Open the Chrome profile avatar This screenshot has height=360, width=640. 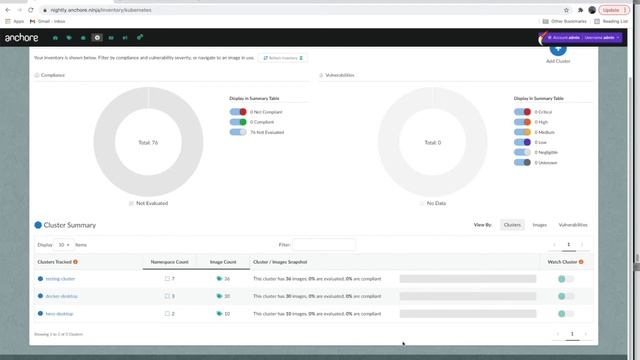[x=592, y=10]
